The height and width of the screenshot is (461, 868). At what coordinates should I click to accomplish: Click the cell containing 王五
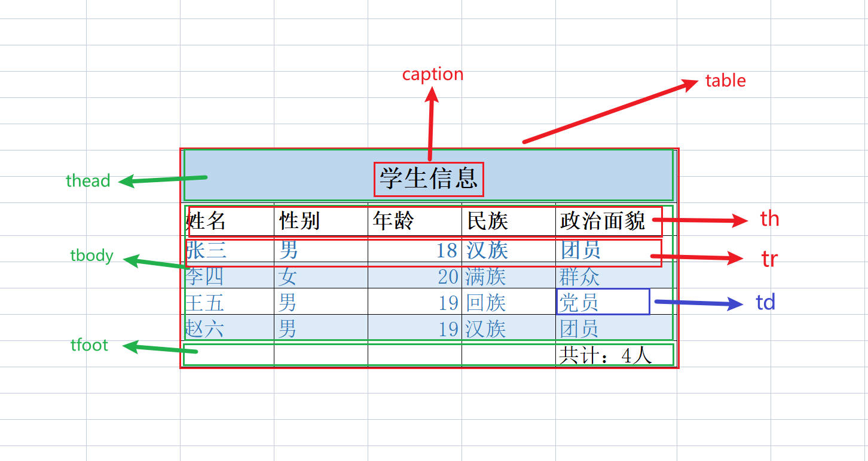point(227,302)
